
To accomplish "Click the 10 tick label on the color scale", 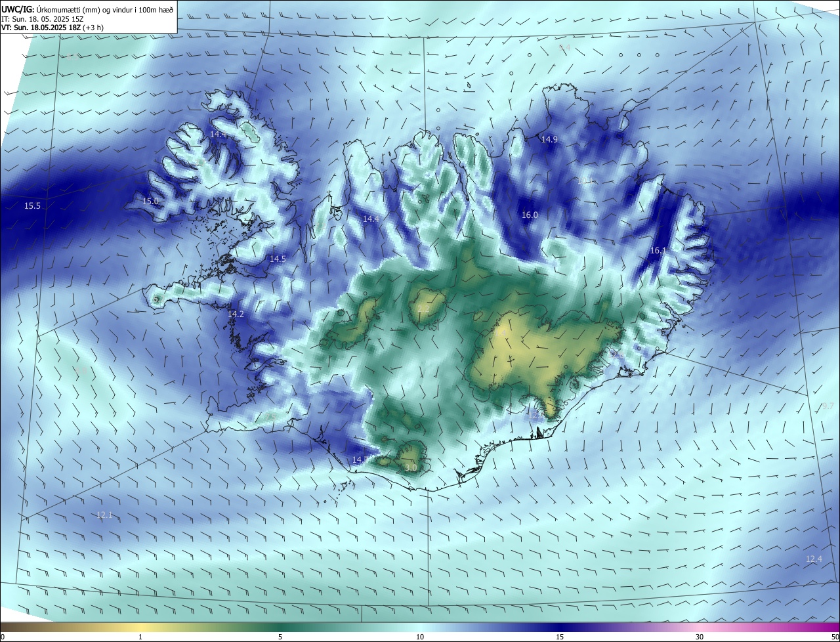I will (420, 637).
